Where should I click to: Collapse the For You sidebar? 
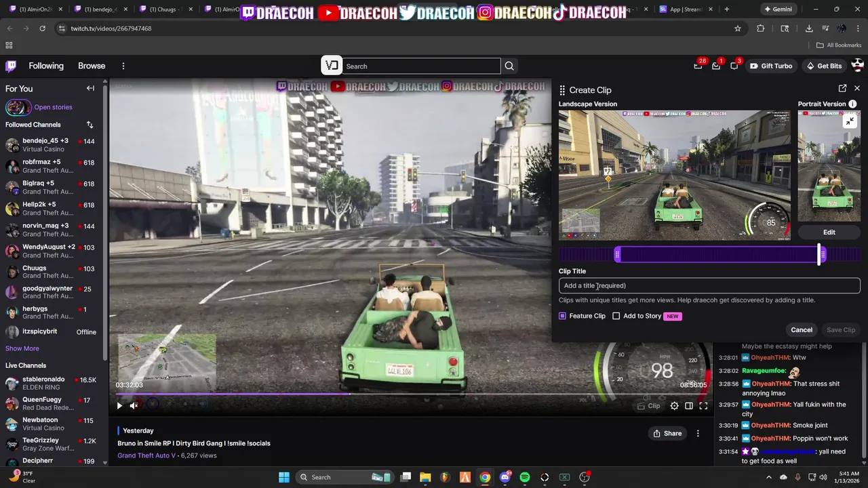pos(90,88)
